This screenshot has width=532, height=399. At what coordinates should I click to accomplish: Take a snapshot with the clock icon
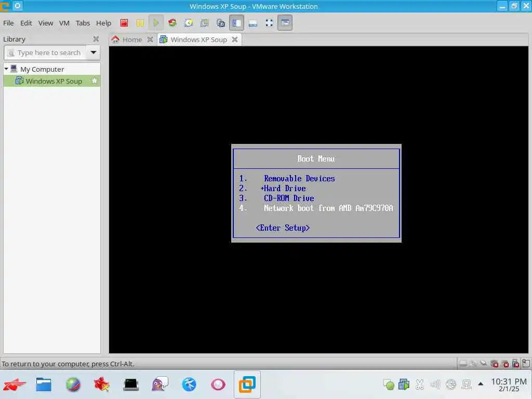coord(189,23)
